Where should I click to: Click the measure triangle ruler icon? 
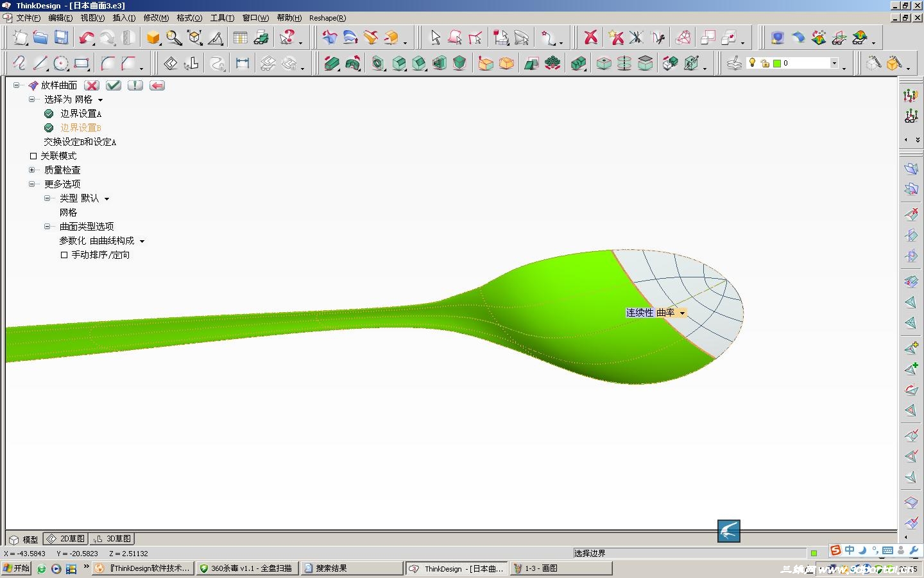point(216,38)
